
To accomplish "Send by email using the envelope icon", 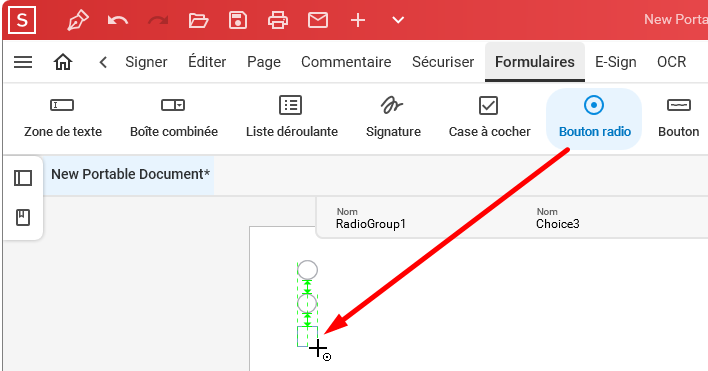I will 318,20.
